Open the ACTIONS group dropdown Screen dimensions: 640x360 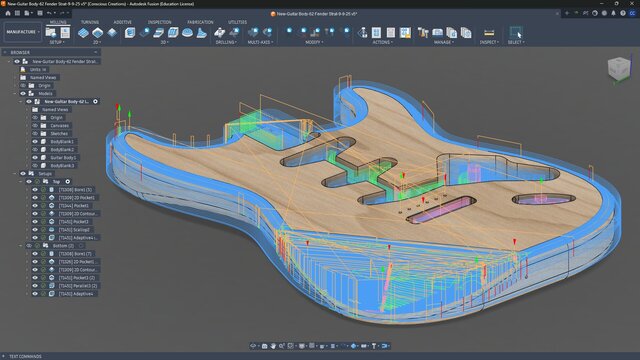382,42
